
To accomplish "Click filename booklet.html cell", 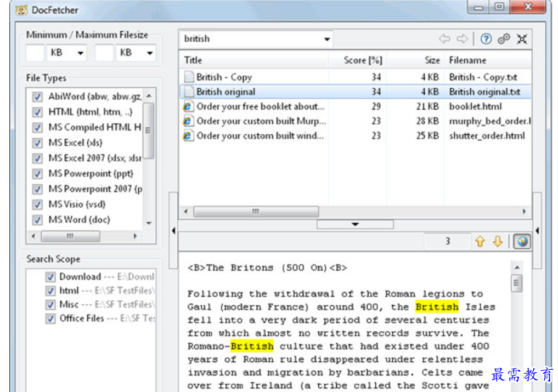I will pyautogui.click(x=475, y=106).
